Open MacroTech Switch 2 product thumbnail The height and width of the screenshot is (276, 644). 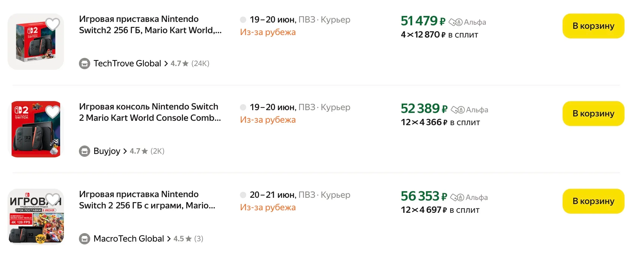point(36,217)
